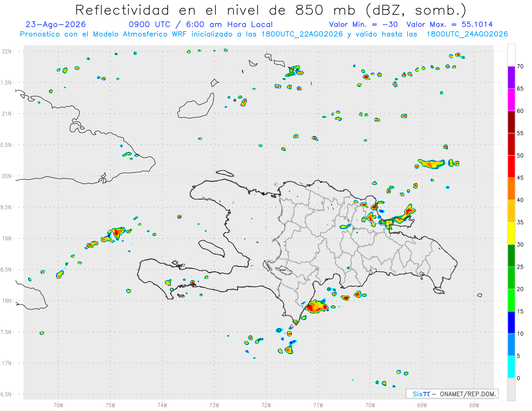
Task: Click the colorbar value label '15'
Action: pos(520,311)
